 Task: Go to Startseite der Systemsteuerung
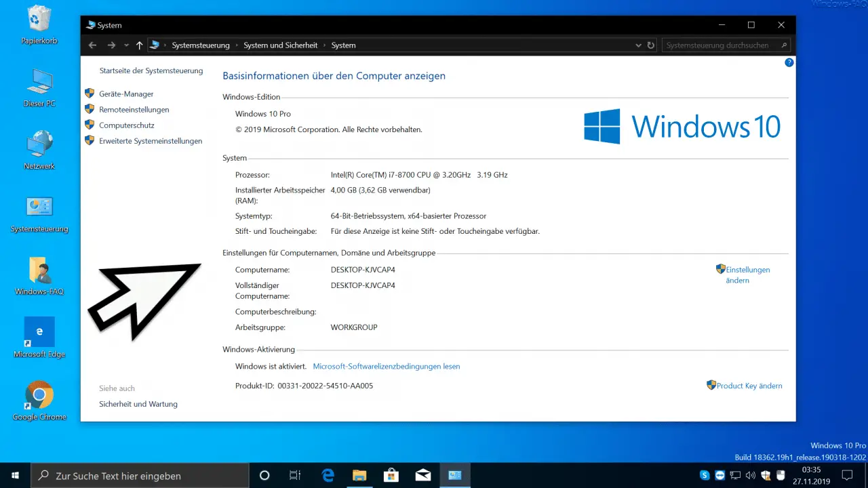point(151,70)
